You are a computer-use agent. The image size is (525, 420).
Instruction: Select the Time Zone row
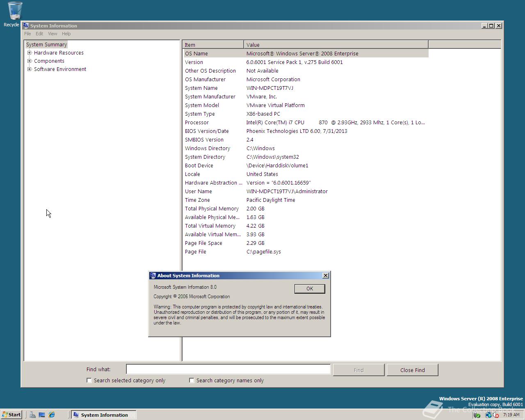click(x=306, y=200)
